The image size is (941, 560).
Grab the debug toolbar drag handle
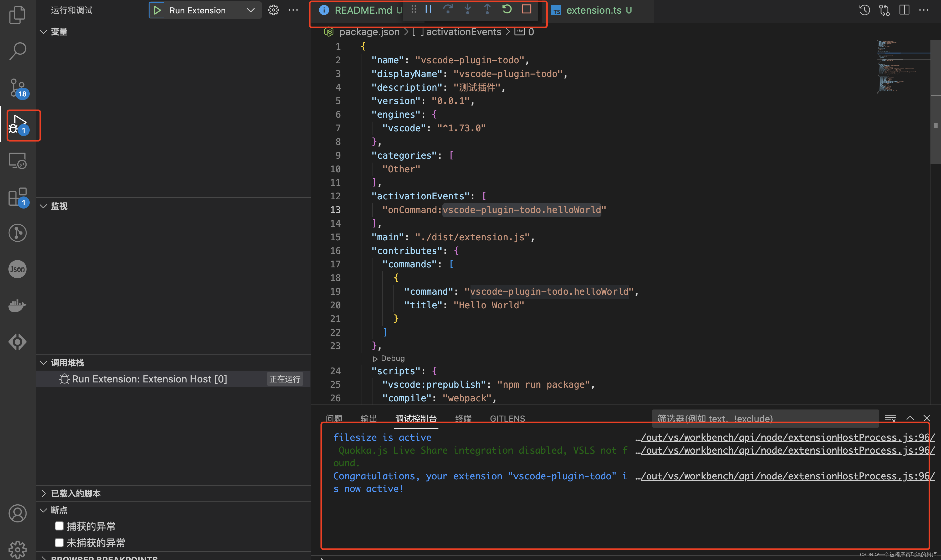[x=413, y=9]
